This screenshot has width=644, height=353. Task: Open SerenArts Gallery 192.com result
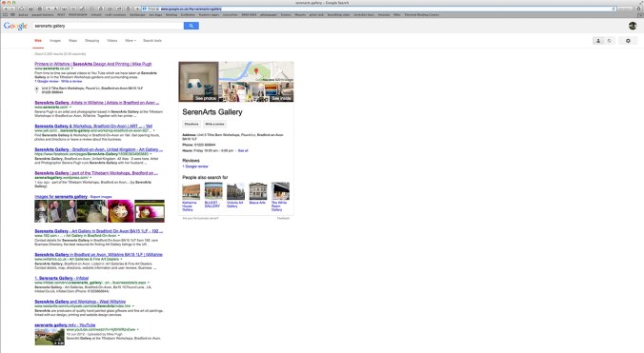tap(98, 231)
